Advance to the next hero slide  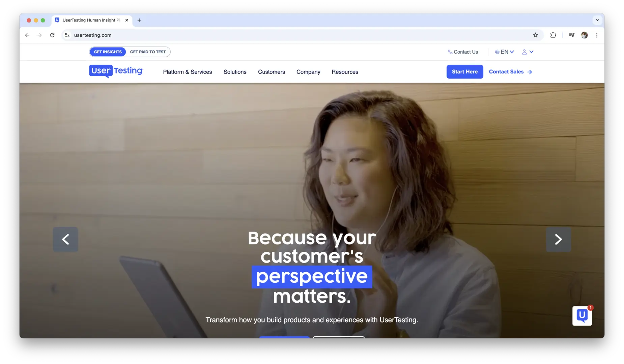[x=558, y=239]
